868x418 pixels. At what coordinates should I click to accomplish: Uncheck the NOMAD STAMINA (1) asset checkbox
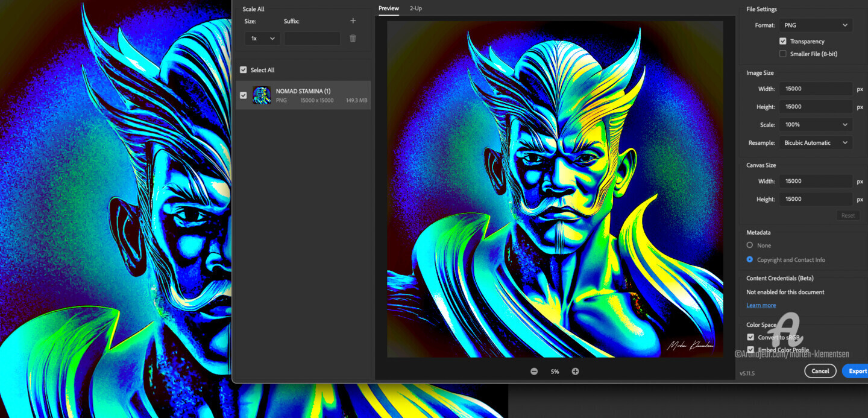[244, 95]
